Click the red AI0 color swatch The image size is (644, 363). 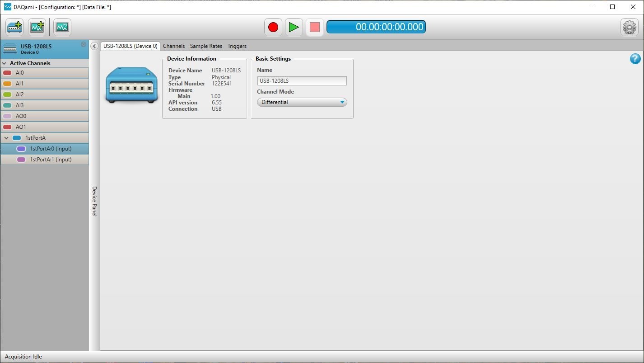(7, 73)
